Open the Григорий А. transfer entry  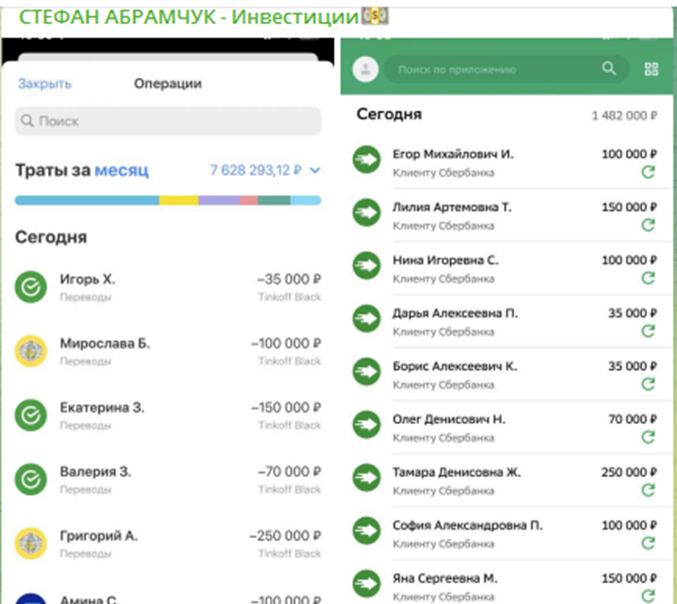coord(168,544)
